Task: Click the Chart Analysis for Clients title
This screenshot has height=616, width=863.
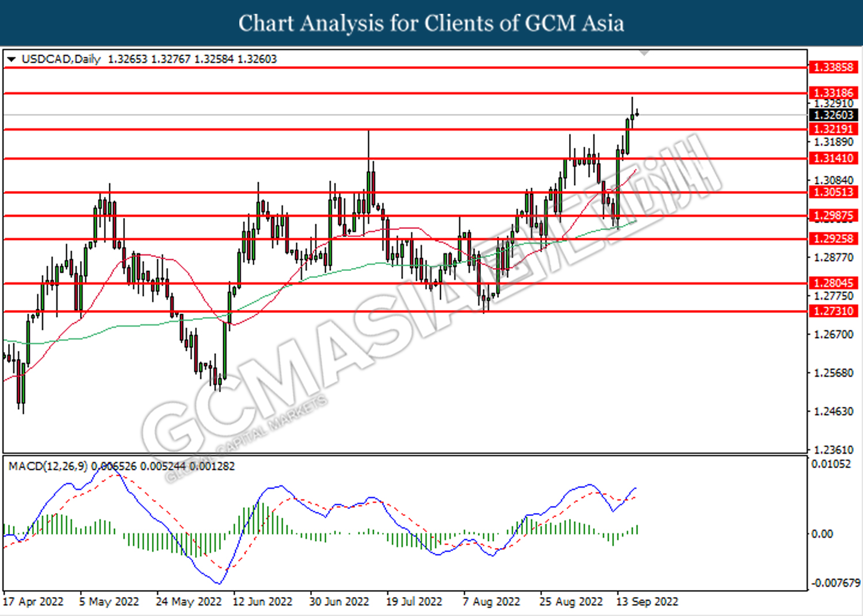Action: [431, 23]
